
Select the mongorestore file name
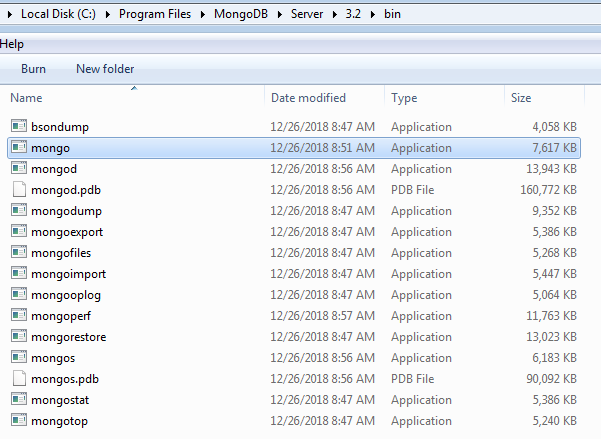click(69, 337)
